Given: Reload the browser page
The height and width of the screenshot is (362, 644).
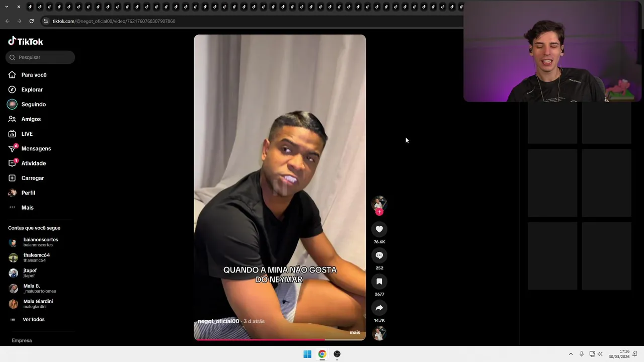Looking at the screenshot, I should (31, 21).
